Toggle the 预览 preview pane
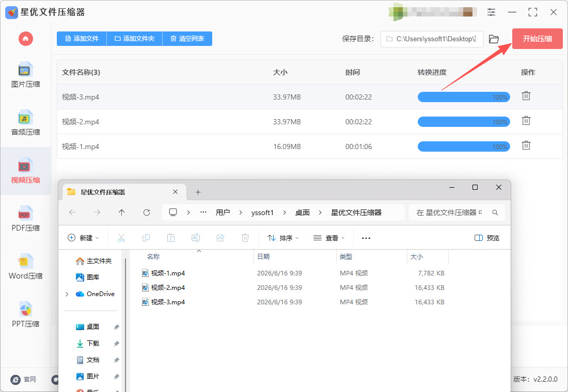The image size is (568, 392). (487, 238)
